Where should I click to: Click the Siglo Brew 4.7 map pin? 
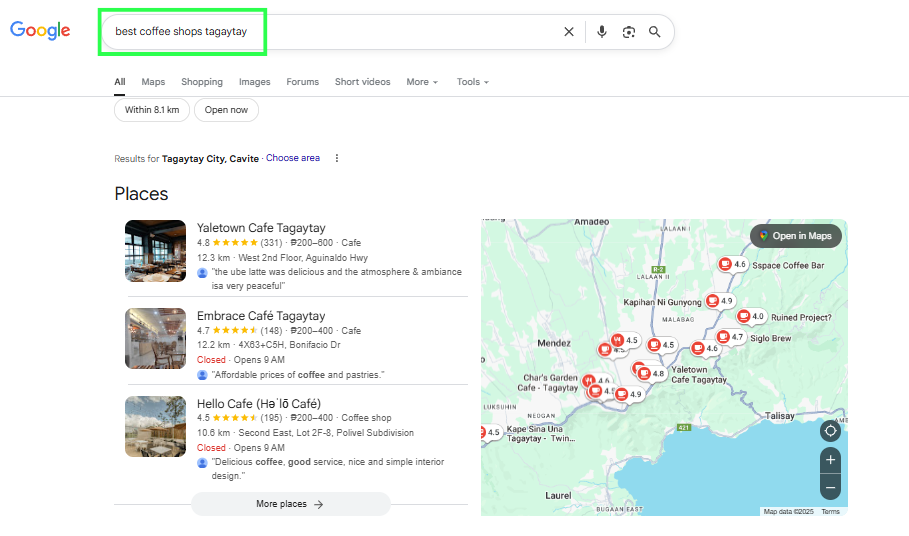click(730, 337)
